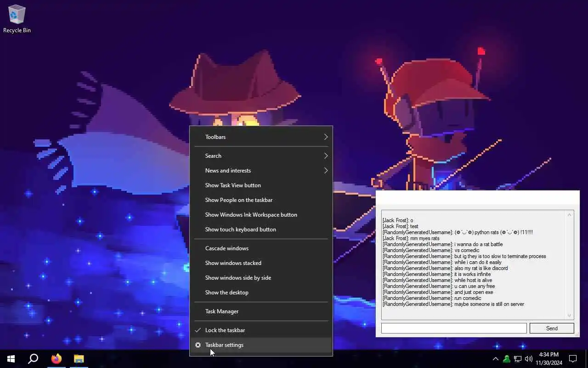Viewport: 588px width, 368px height.
Task: Open the network tray icon
Action: (518, 359)
